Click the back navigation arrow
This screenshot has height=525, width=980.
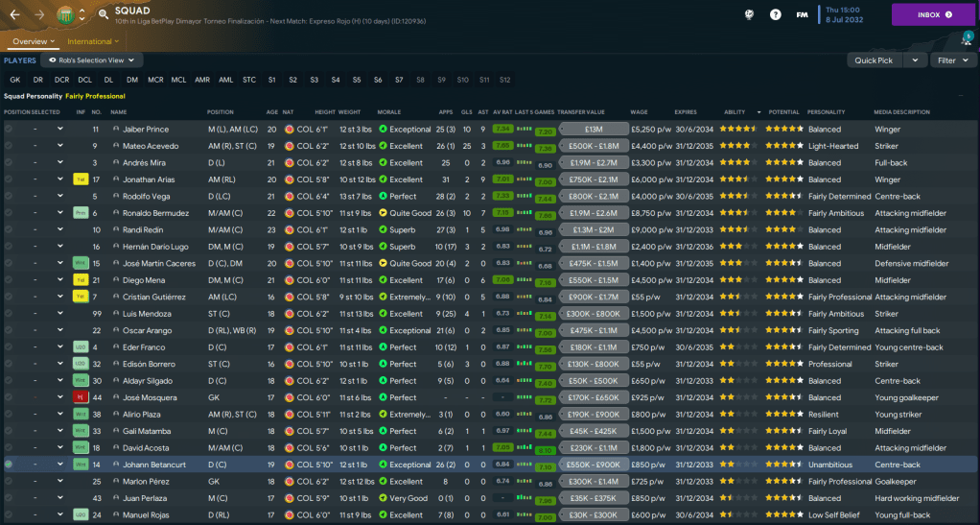[14, 14]
